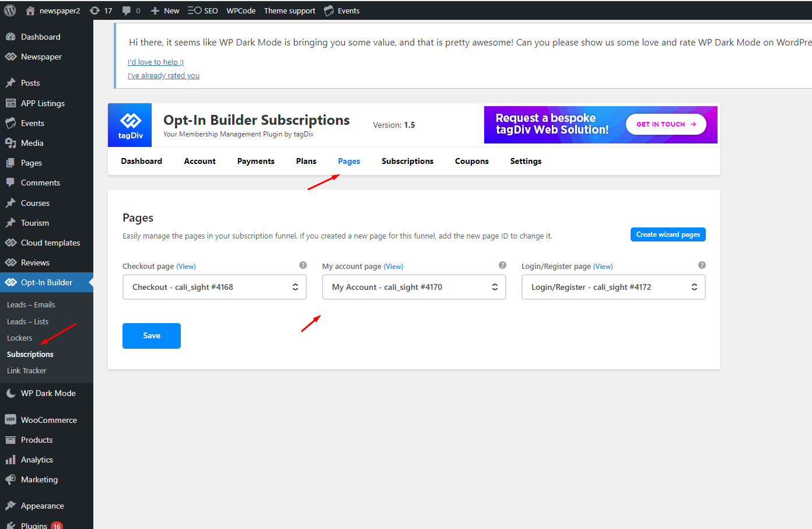Image resolution: width=812 pixels, height=529 pixels.
Task: Click the plus New icon in admin bar
Action: 155,10
